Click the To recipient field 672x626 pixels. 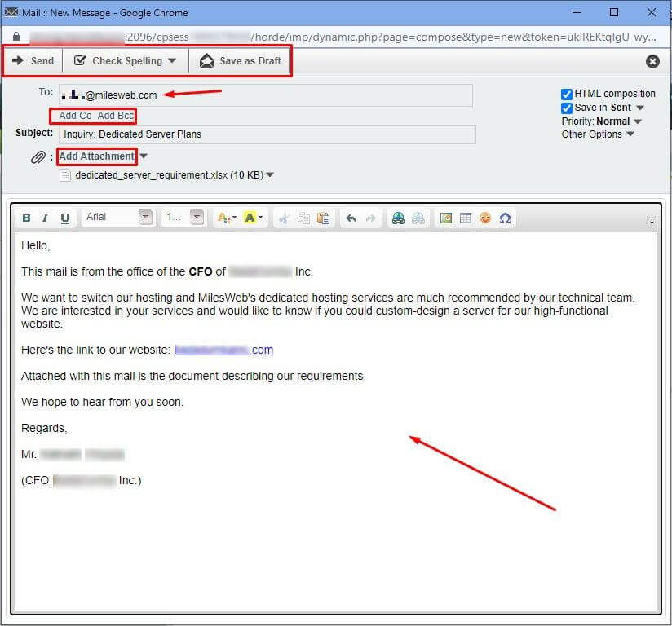(x=266, y=95)
